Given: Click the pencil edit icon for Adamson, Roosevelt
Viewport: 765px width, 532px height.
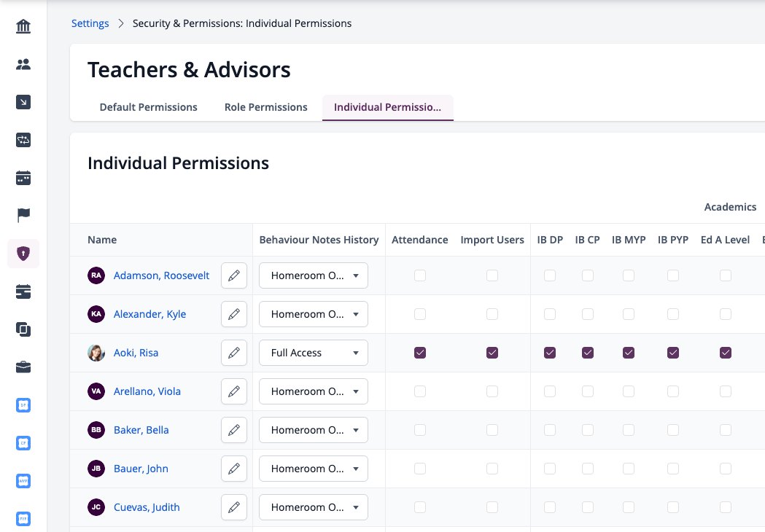Looking at the screenshot, I should (234, 275).
